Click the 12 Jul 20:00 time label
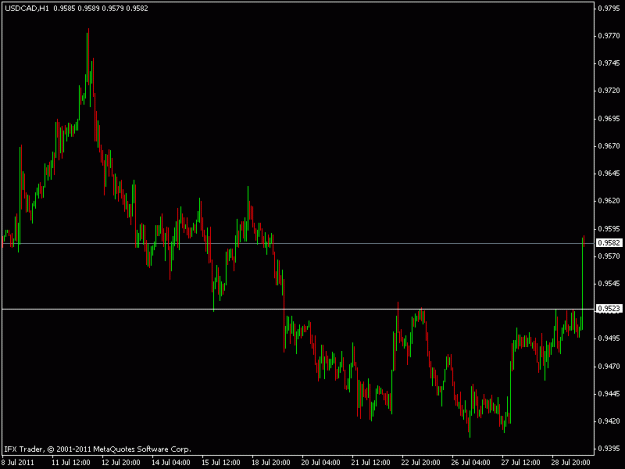The width and height of the screenshot is (625, 469). tap(121, 462)
